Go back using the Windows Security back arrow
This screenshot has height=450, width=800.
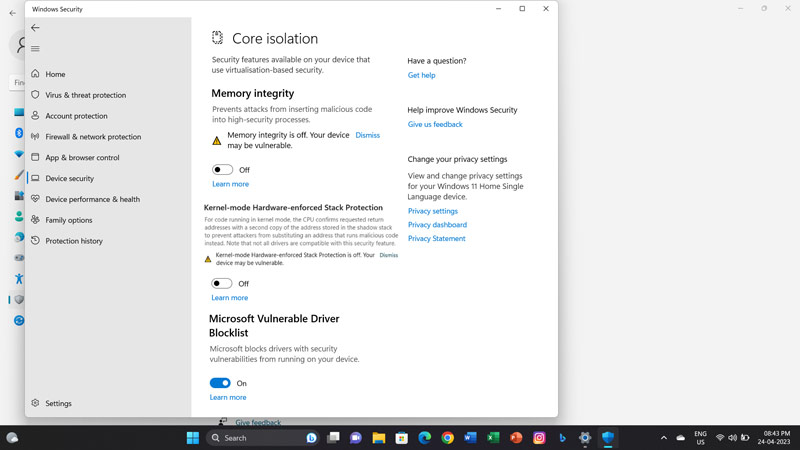click(35, 28)
